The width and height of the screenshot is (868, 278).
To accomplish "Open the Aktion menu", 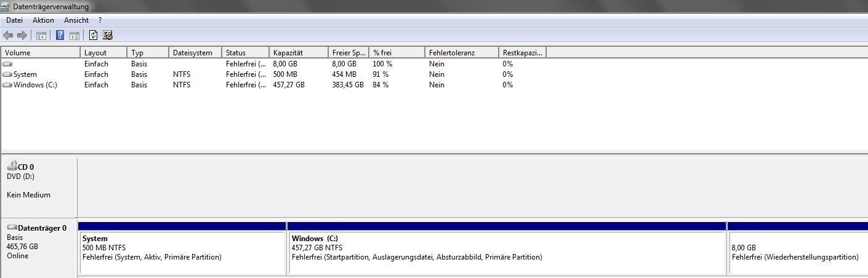I will click(44, 20).
